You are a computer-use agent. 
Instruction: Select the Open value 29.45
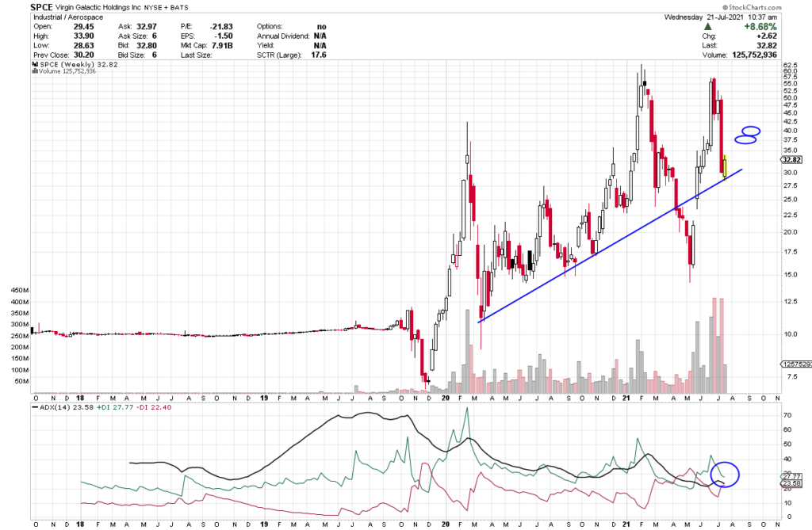click(83, 26)
